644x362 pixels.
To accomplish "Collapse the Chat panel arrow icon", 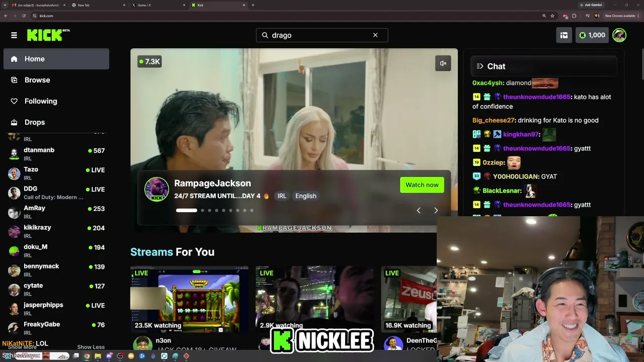I will [x=480, y=66].
